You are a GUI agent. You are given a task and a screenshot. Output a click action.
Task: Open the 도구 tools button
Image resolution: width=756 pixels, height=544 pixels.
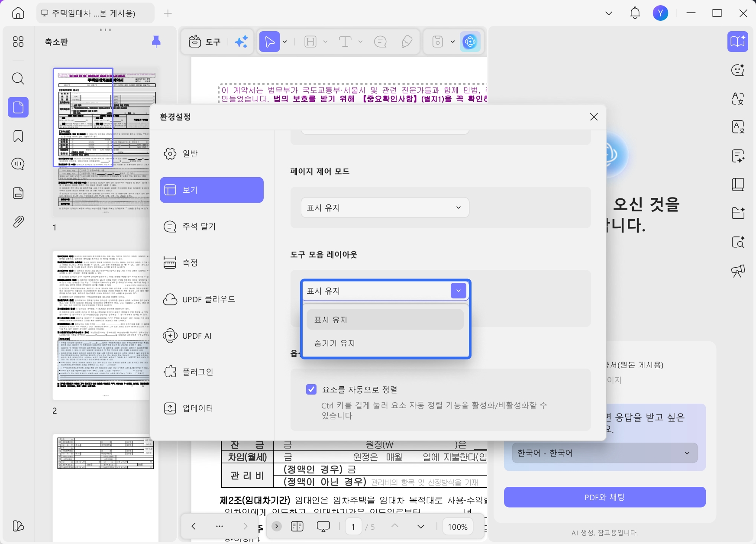(x=205, y=42)
